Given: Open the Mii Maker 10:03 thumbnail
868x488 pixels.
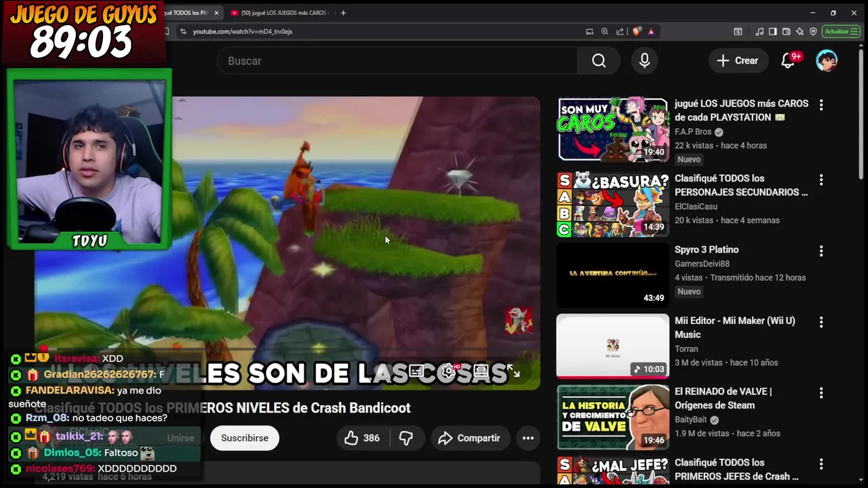Looking at the screenshot, I should (x=613, y=346).
